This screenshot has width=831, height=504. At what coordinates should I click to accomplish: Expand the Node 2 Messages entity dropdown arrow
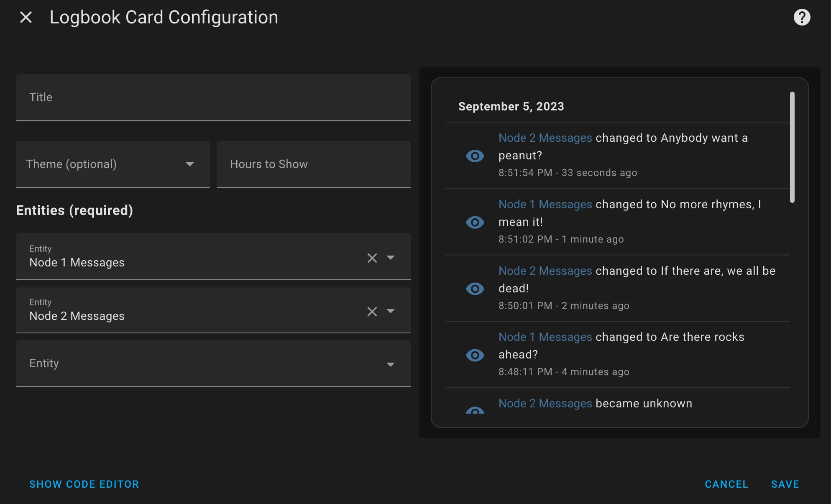391,311
